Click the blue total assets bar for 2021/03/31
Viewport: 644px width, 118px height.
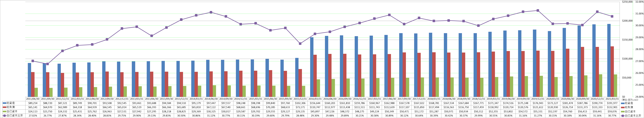pyautogui.click(x=609, y=60)
